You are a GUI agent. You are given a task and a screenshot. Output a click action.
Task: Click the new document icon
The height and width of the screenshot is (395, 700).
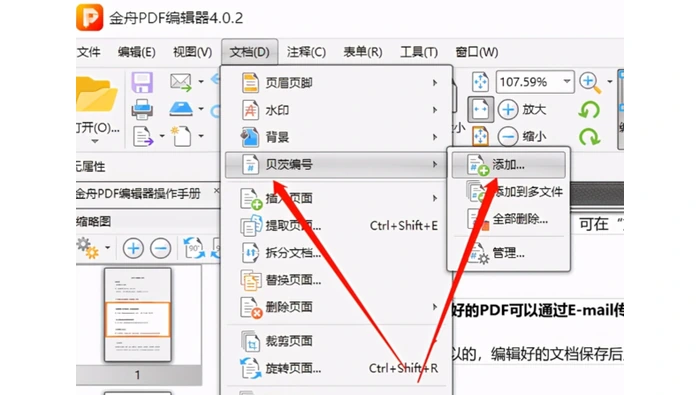point(181,136)
